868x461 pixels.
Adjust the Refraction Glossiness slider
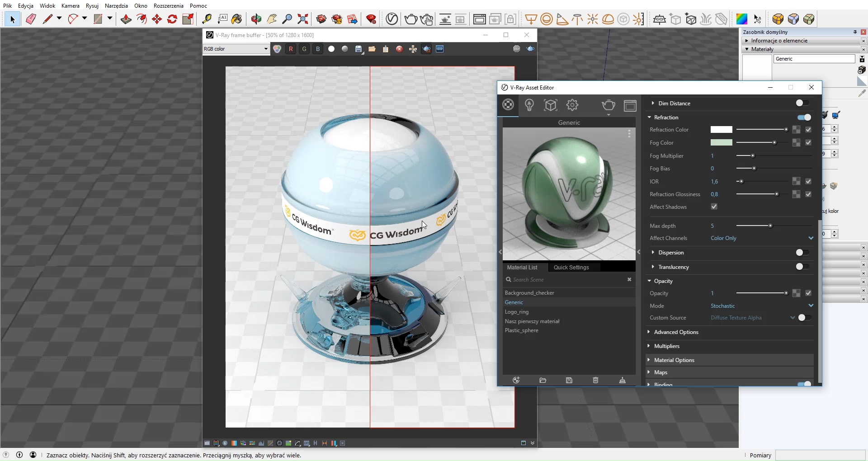[x=762, y=194]
